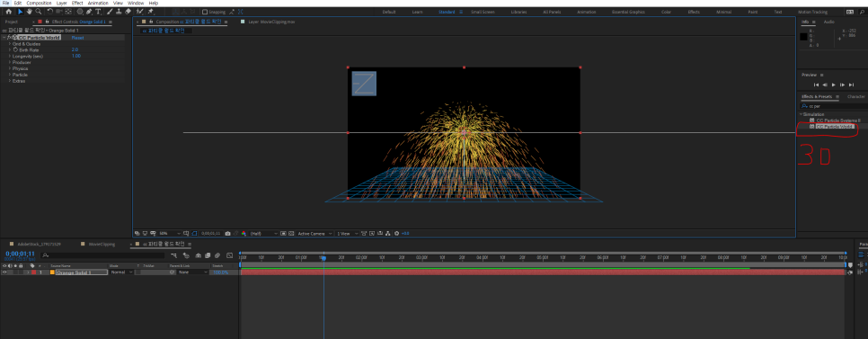
Task: Toggle the region of interest icon
Action: pyautogui.click(x=283, y=234)
